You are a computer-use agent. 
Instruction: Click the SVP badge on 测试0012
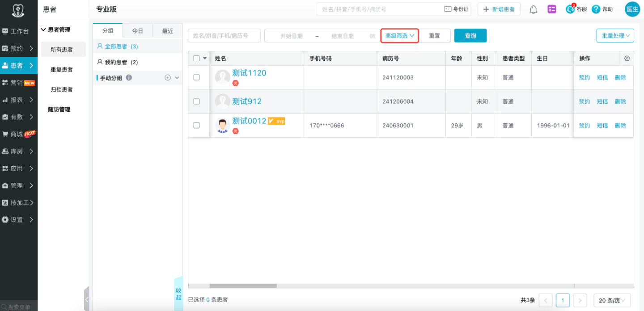pos(276,121)
